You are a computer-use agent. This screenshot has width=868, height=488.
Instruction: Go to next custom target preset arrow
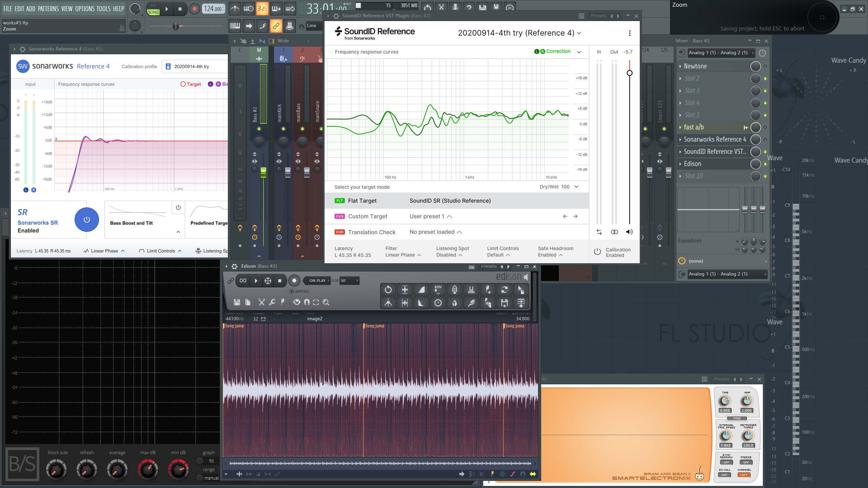click(575, 216)
